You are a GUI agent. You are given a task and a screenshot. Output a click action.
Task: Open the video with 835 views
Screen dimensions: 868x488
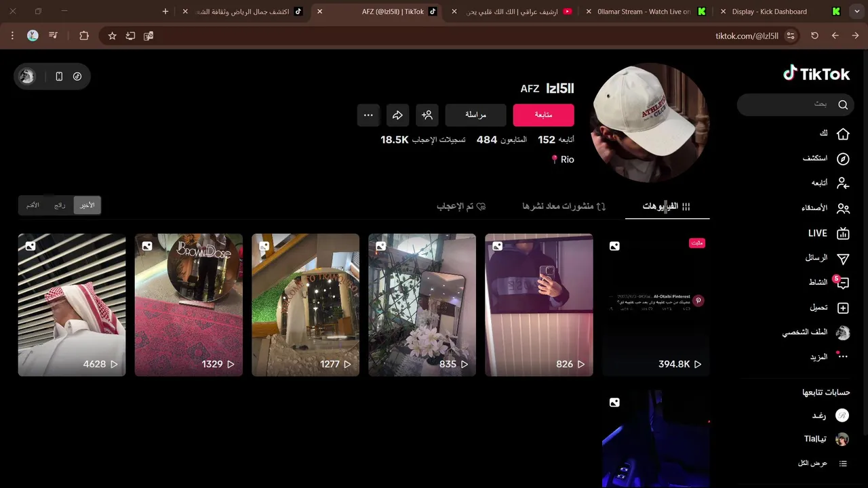[422, 305]
